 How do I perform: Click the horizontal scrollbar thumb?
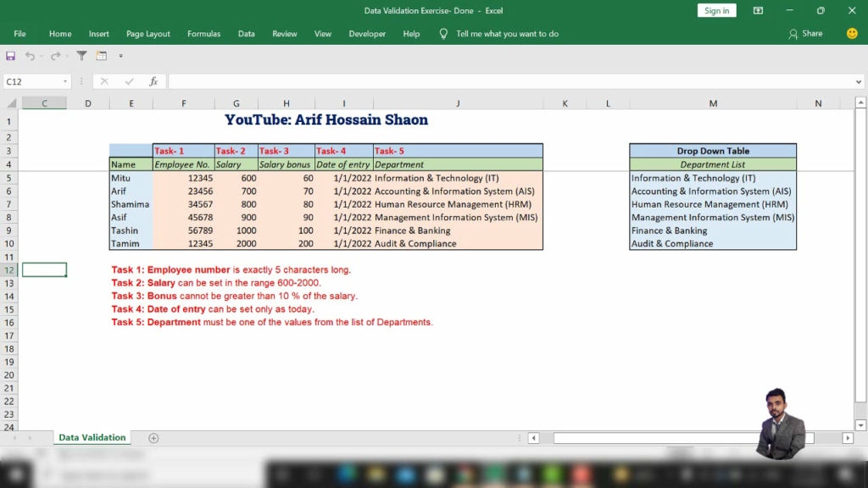point(684,438)
